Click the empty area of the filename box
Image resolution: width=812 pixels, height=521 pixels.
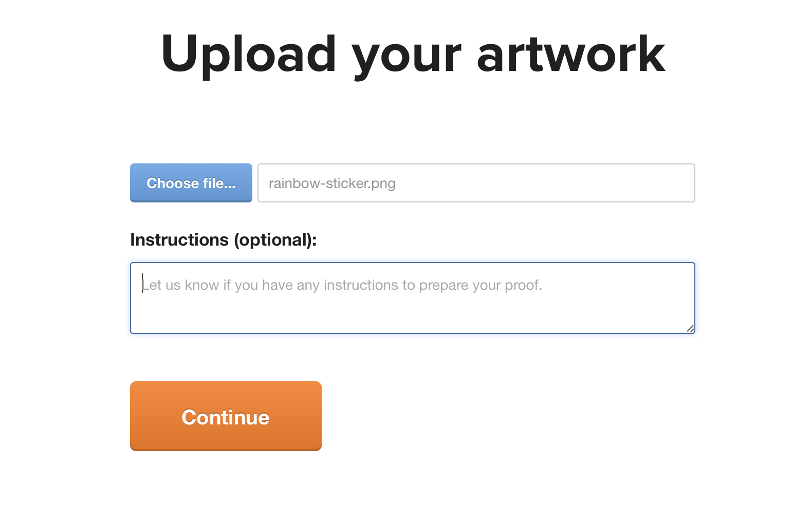point(565,183)
